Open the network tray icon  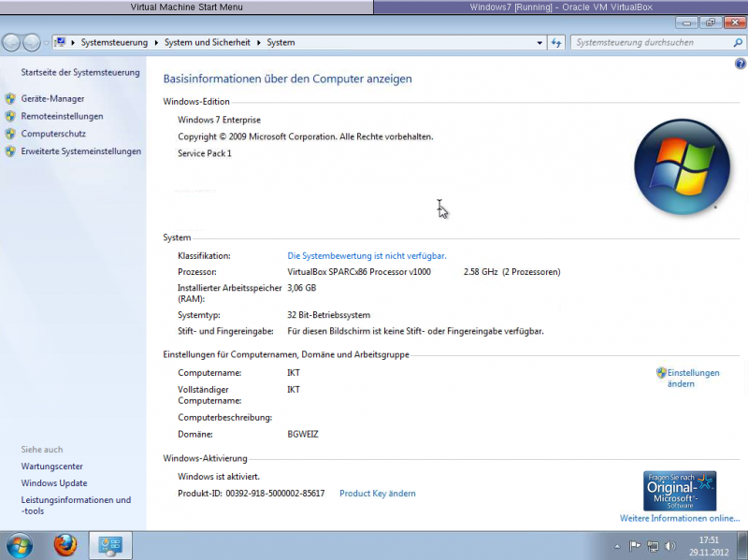(x=653, y=546)
